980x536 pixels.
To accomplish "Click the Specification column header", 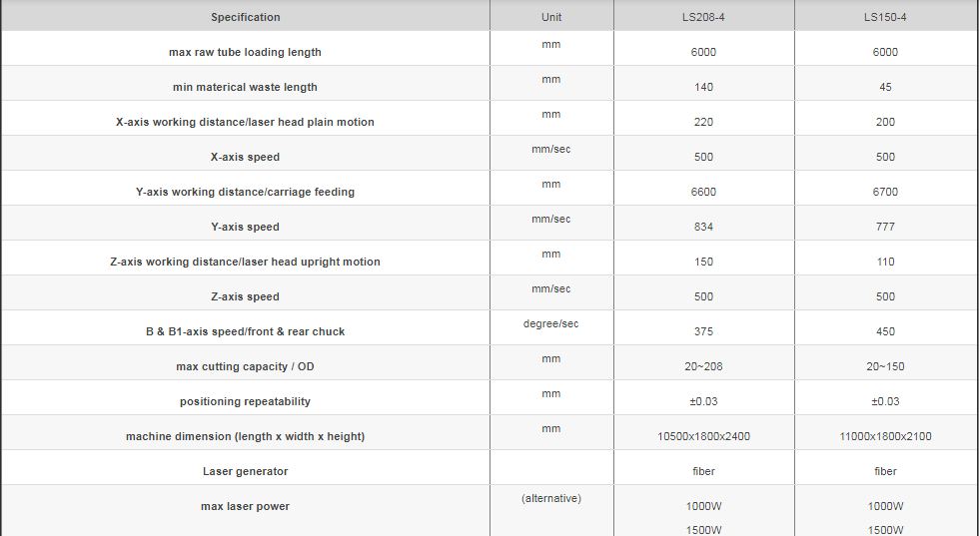I will point(245,17).
